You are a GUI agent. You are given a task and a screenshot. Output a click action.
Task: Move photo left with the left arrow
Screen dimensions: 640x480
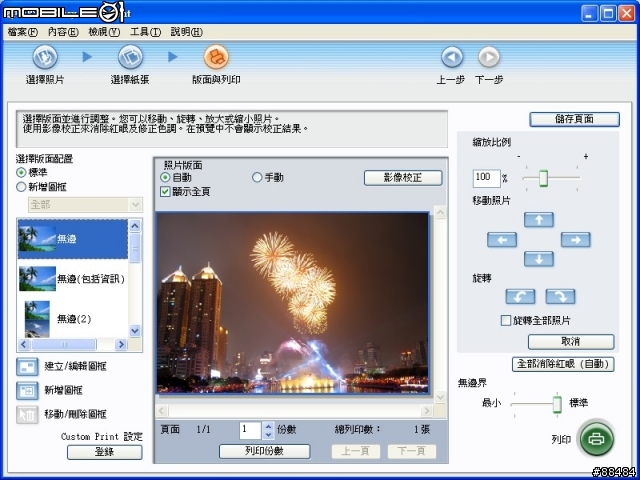click(x=502, y=240)
